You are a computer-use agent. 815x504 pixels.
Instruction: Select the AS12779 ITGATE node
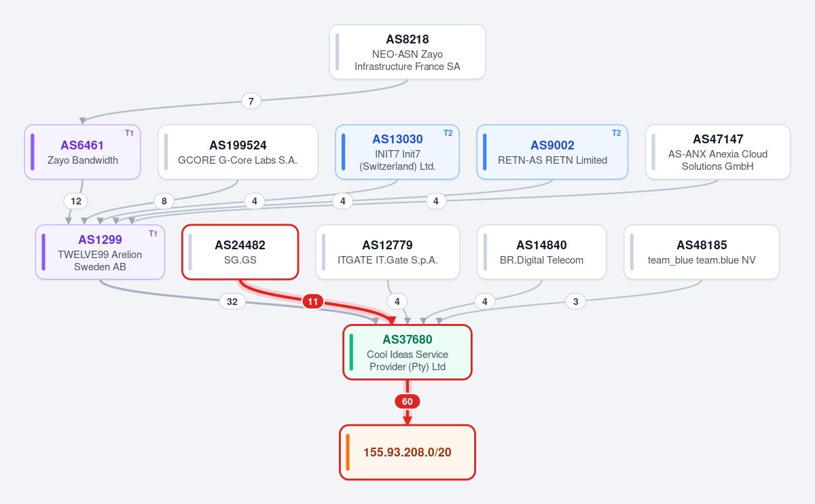(x=387, y=252)
